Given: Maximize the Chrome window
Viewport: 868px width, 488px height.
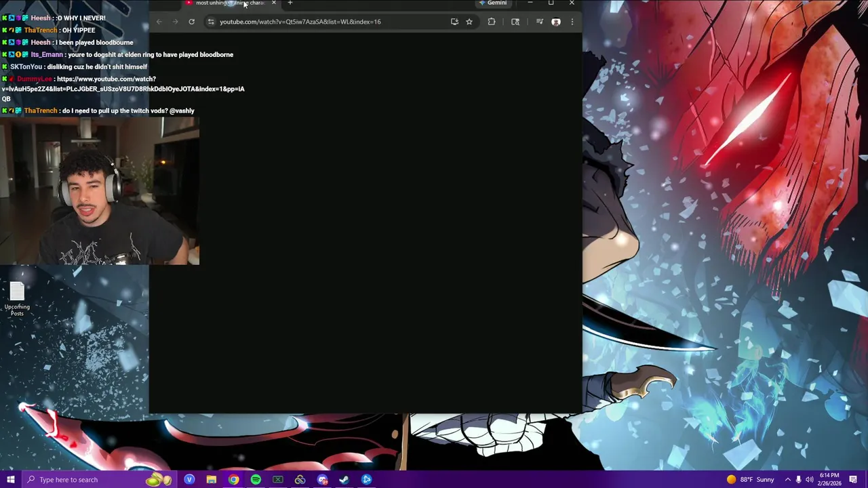Looking at the screenshot, I should (x=551, y=3).
